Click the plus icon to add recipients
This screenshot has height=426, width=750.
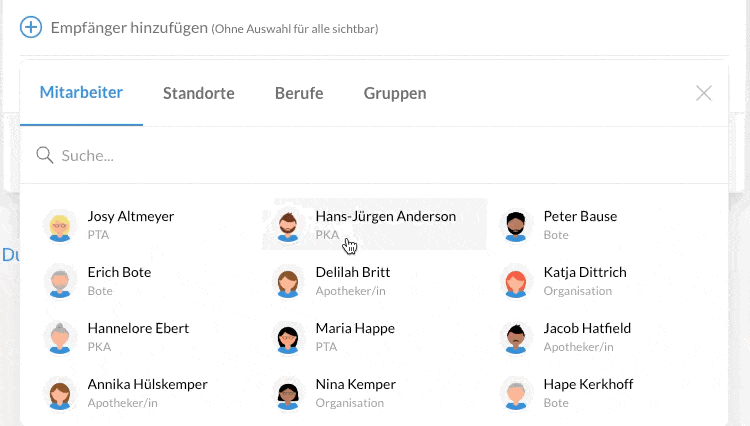31,27
